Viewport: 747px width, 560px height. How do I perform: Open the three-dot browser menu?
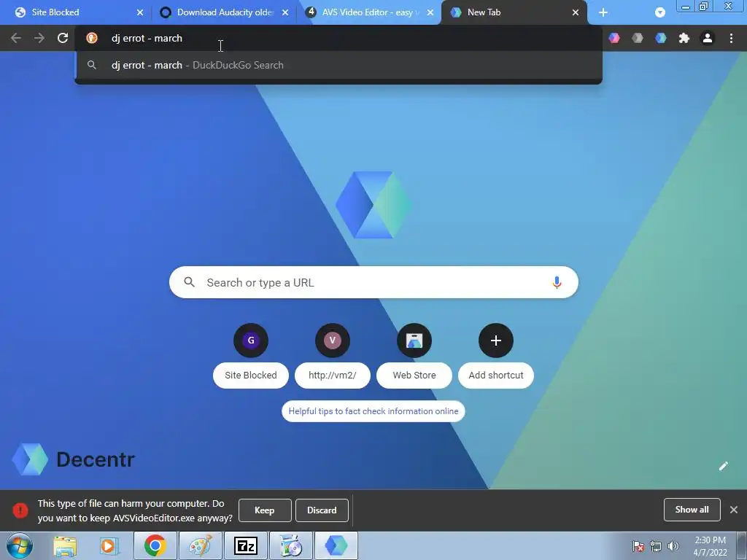click(731, 38)
